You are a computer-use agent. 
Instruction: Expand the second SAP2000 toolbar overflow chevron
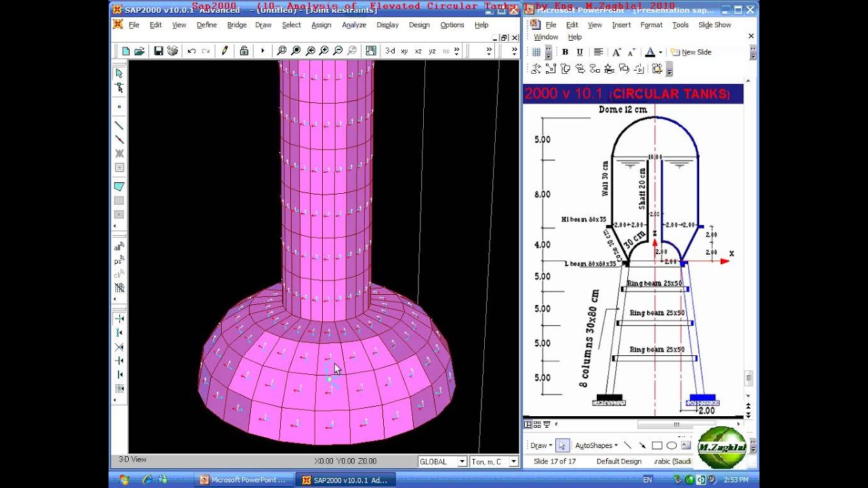[x=489, y=51]
